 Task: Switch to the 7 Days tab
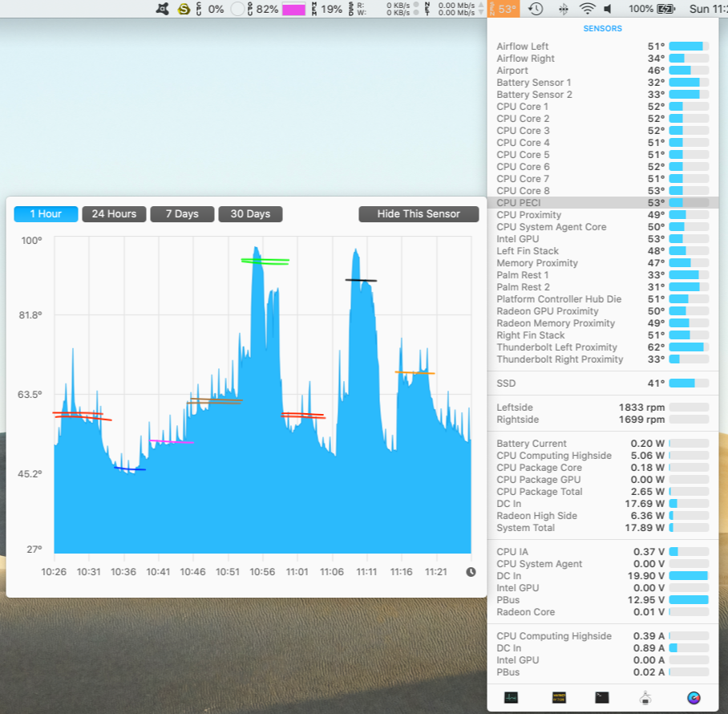[182, 214]
